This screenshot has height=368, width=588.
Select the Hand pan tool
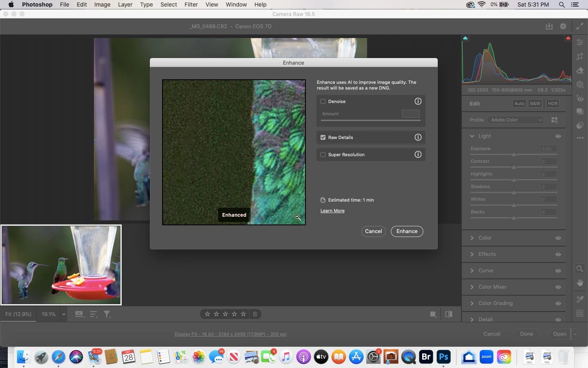click(580, 283)
